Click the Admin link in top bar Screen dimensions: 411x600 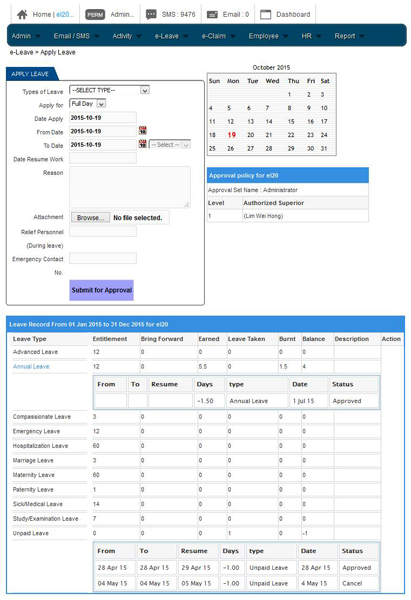[x=122, y=15]
